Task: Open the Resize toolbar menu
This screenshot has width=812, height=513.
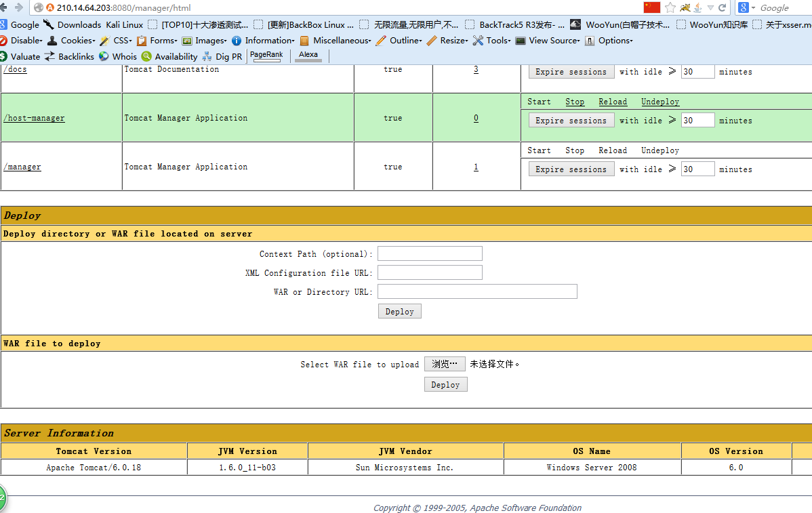Action: click(447, 41)
